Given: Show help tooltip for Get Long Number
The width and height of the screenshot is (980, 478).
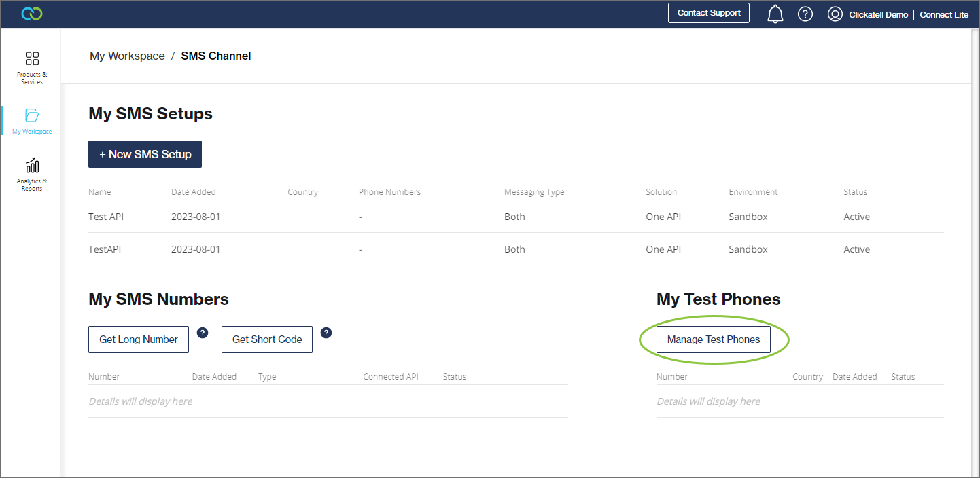Looking at the screenshot, I should point(203,333).
